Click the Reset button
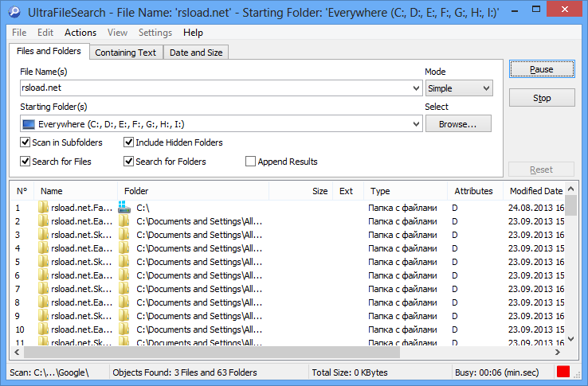The image size is (588, 386). [x=541, y=170]
